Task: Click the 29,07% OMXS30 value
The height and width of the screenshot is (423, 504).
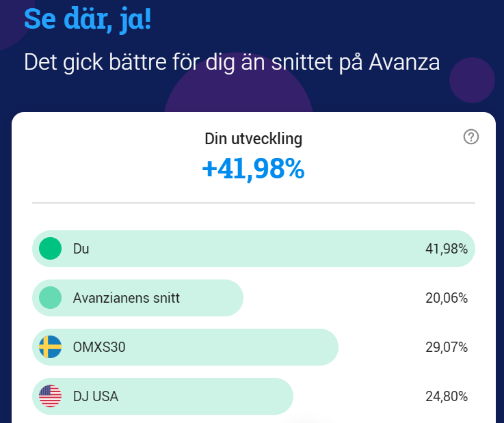Action: tap(446, 347)
